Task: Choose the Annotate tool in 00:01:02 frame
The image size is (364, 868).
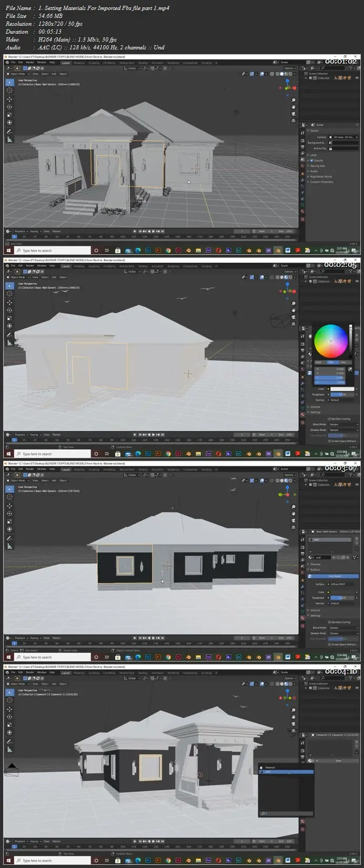Action: click(x=9, y=132)
